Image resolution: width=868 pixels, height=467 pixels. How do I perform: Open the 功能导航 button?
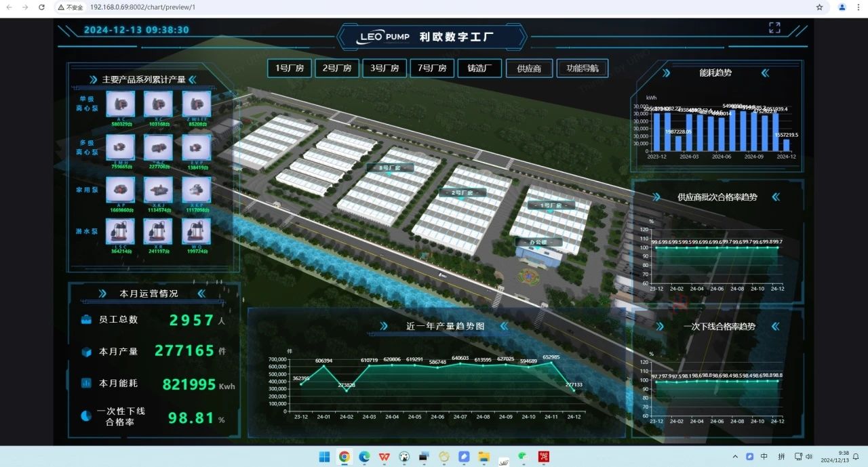(582, 68)
